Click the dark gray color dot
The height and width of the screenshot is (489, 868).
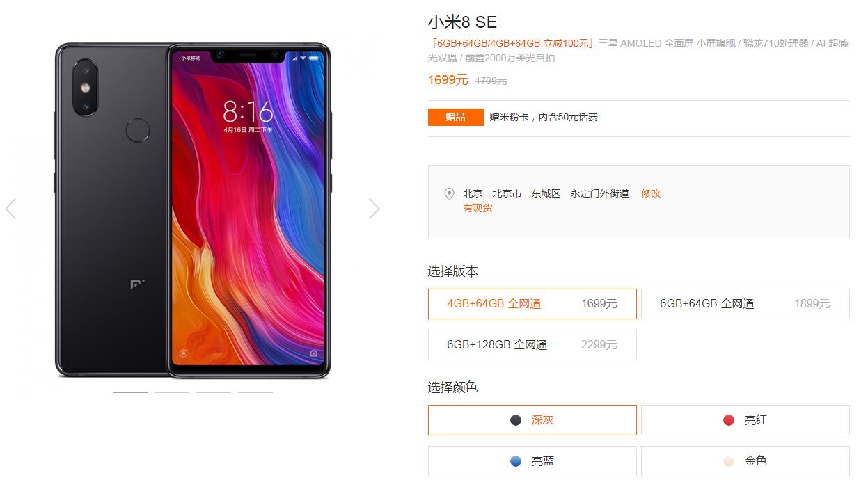[x=516, y=420]
